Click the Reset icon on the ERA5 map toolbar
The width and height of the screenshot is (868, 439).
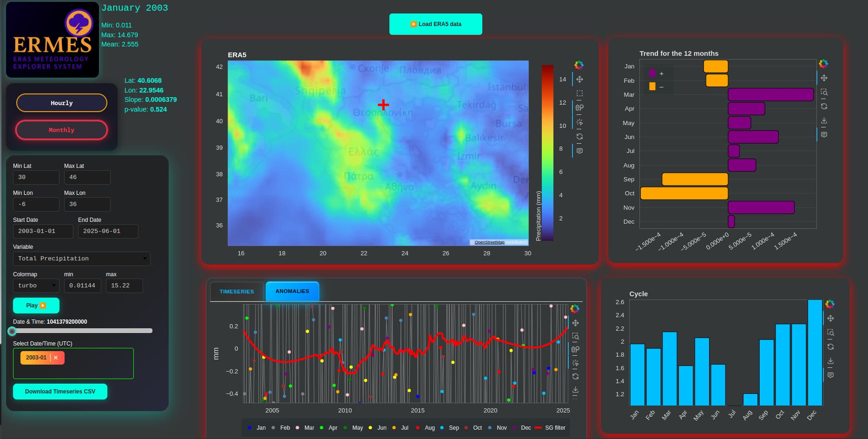(x=579, y=137)
